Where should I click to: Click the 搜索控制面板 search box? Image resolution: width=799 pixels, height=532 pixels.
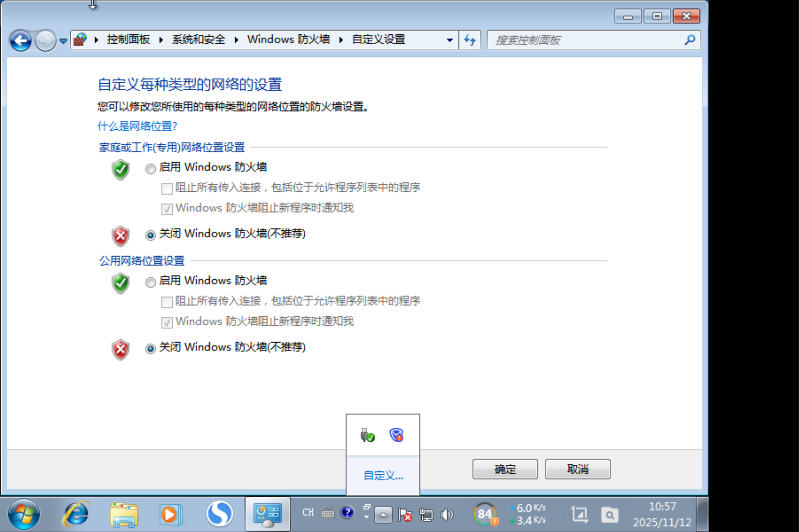tap(586, 39)
